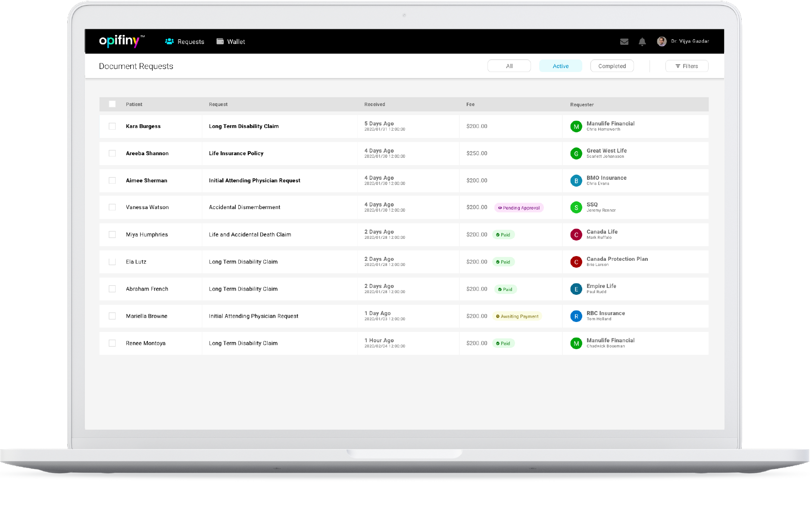
Task: Click the Paid badge for Ela Lutz
Action: point(503,262)
